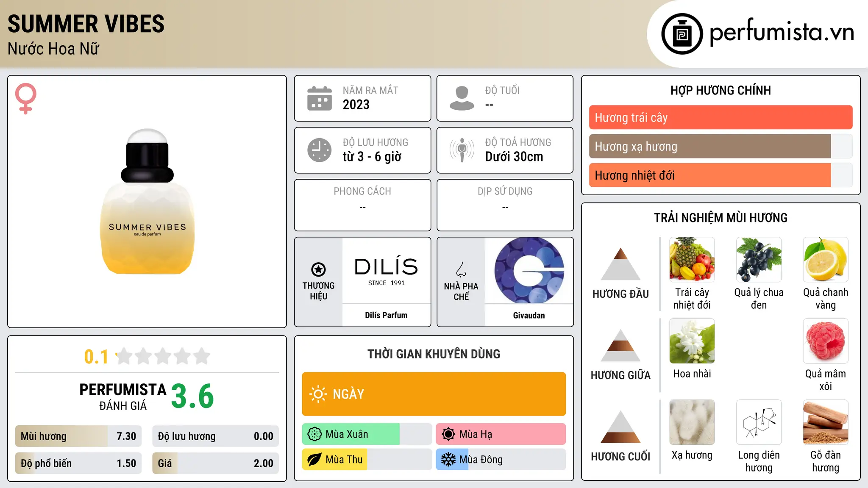Click the Thời gian khuyên dùng heading
The height and width of the screenshot is (488, 868).
434,354
